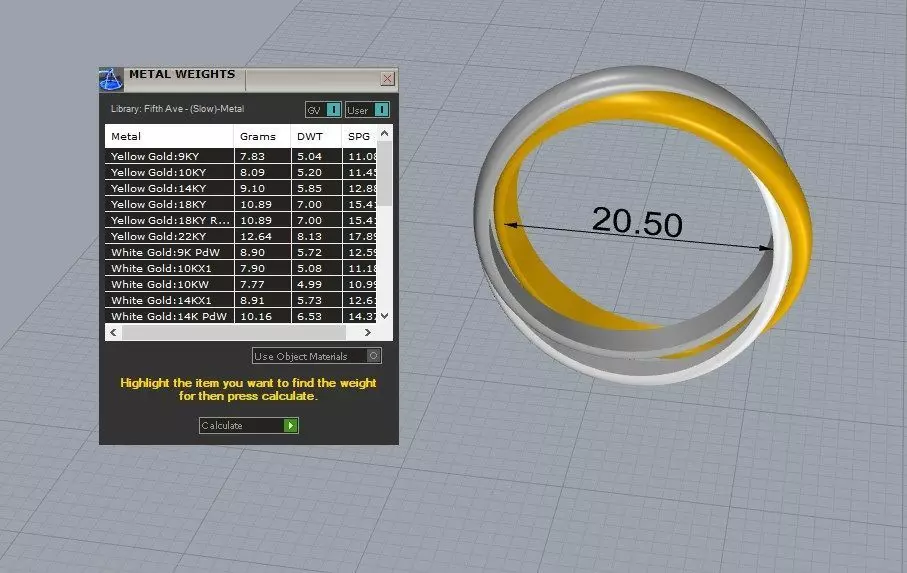The height and width of the screenshot is (573, 907).
Task: Click the vertical scrollbar thumb
Action: coord(385,173)
